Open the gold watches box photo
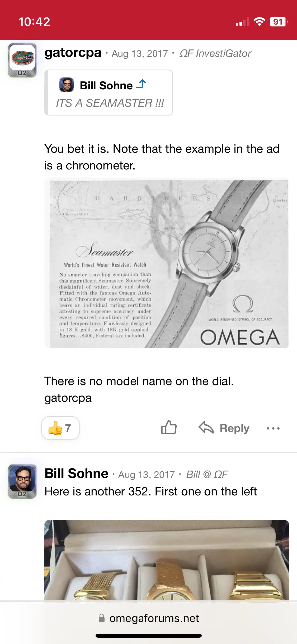Screen dimensions: 297x644 (167, 560)
